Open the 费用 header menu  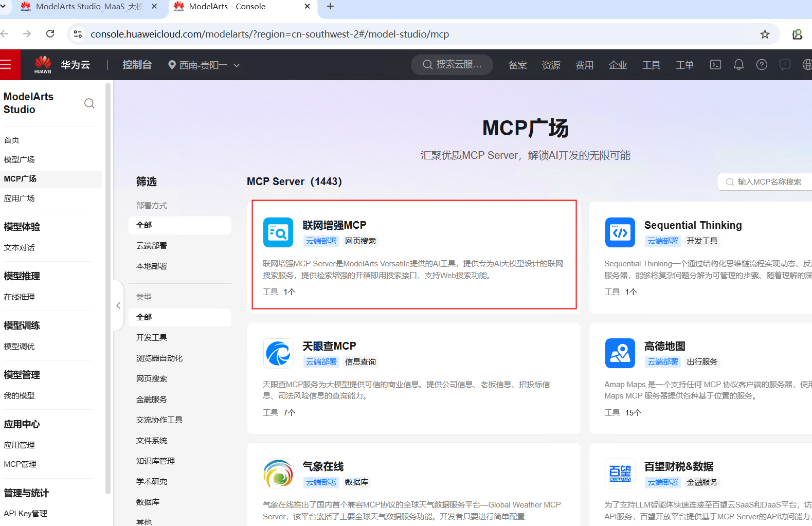click(585, 65)
